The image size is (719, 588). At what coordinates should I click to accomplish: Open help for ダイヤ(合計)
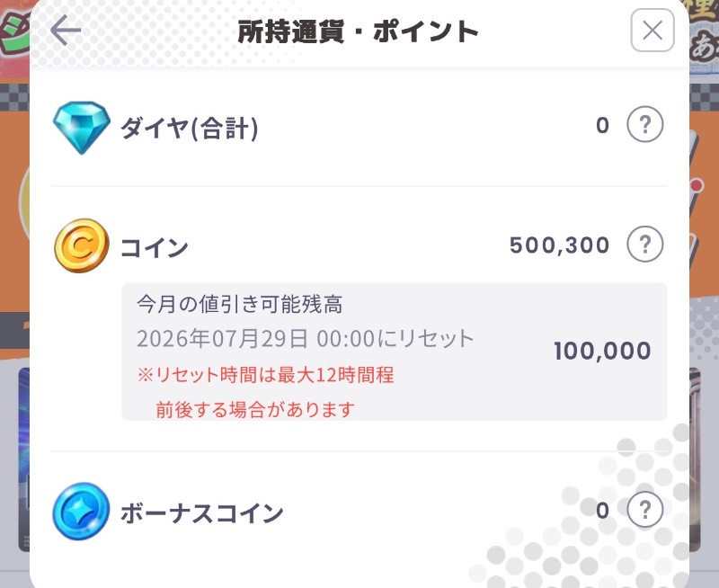[644, 124]
